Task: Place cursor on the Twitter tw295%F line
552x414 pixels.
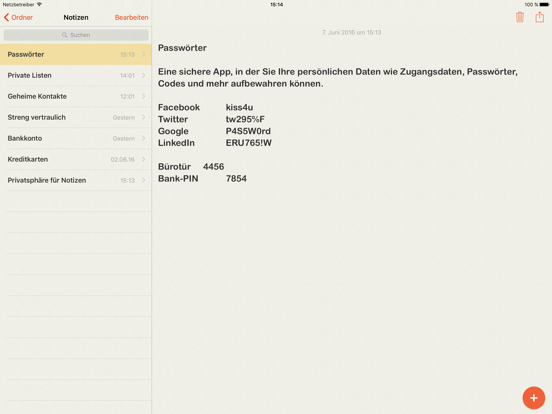Action: [211, 119]
